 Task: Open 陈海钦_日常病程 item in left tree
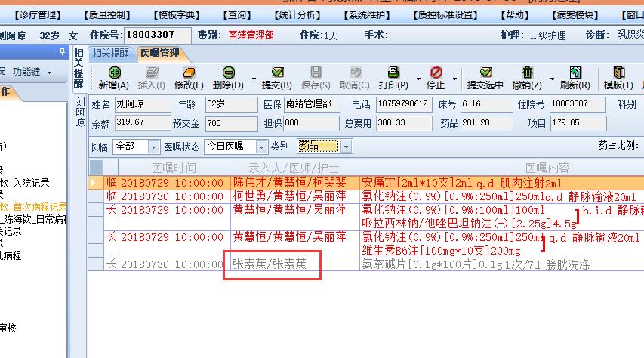coord(33,219)
